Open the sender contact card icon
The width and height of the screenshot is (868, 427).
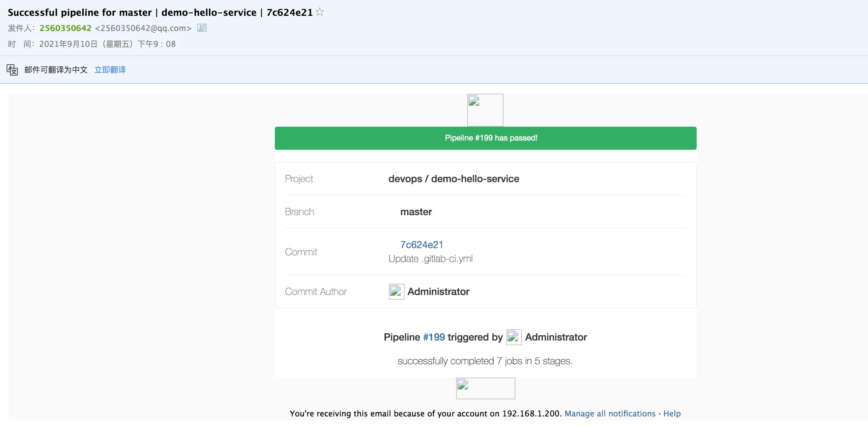pyautogui.click(x=202, y=28)
